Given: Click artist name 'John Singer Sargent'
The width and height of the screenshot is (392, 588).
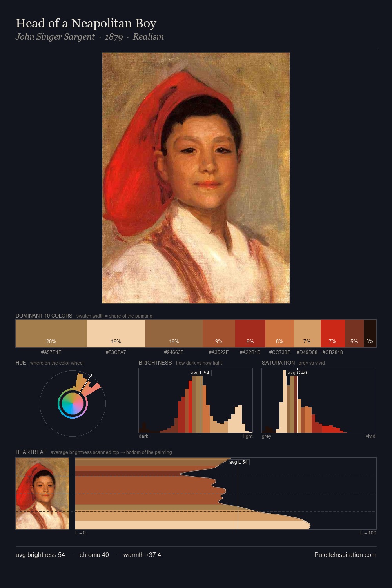Looking at the screenshot, I should (x=55, y=37).
